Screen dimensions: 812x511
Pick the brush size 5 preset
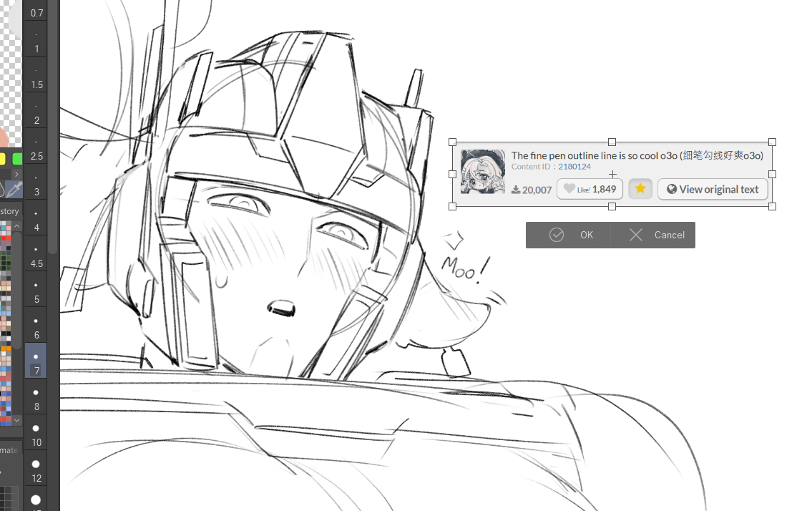point(36,290)
